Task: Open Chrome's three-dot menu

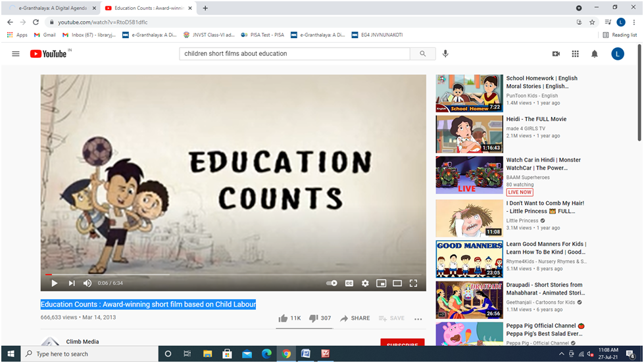Action: [633, 22]
